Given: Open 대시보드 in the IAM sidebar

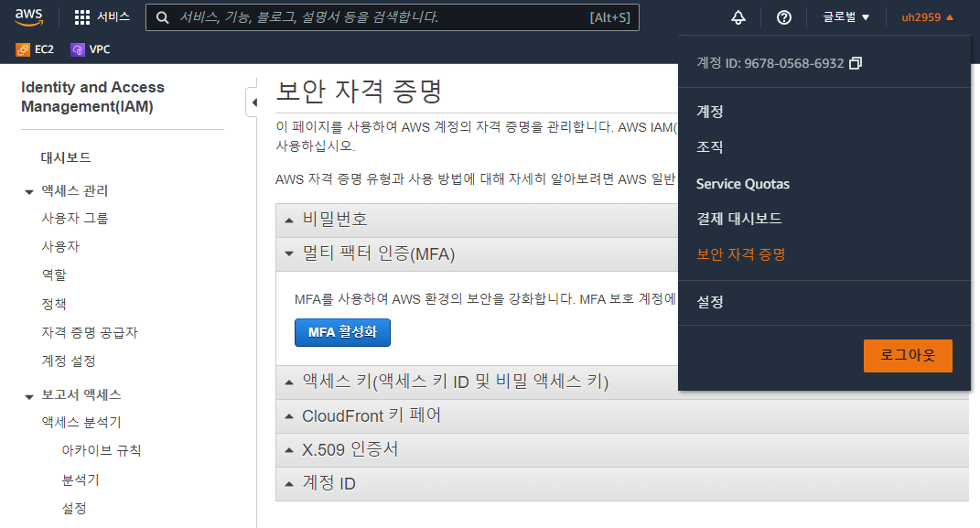Looking at the screenshot, I should click(66, 157).
